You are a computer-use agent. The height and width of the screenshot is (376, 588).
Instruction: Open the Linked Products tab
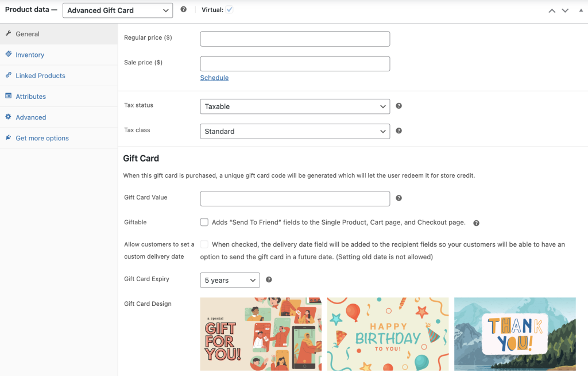coord(40,76)
